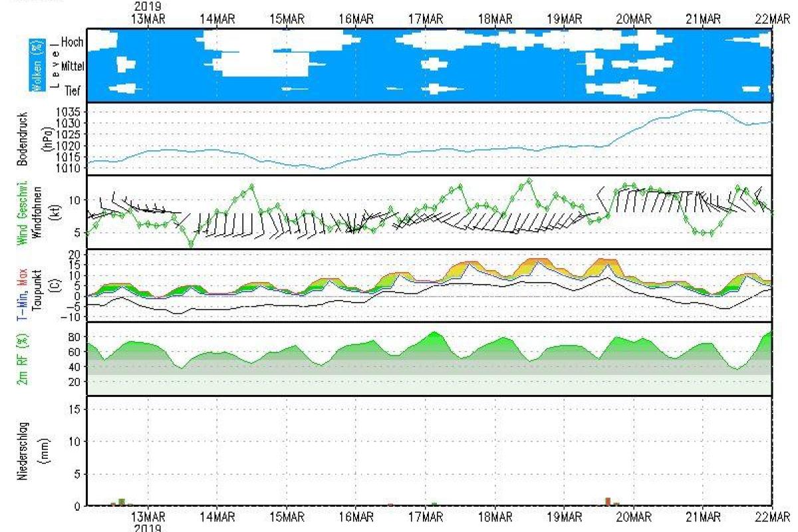Select the 'Bodendruck' pressure axis title

[x=21, y=138]
